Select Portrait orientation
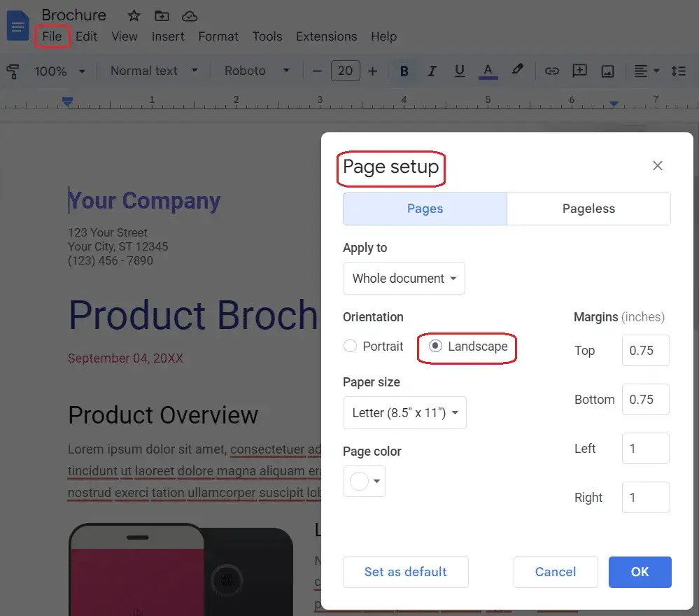The width and height of the screenshot is (699, 616). [351, 346]
